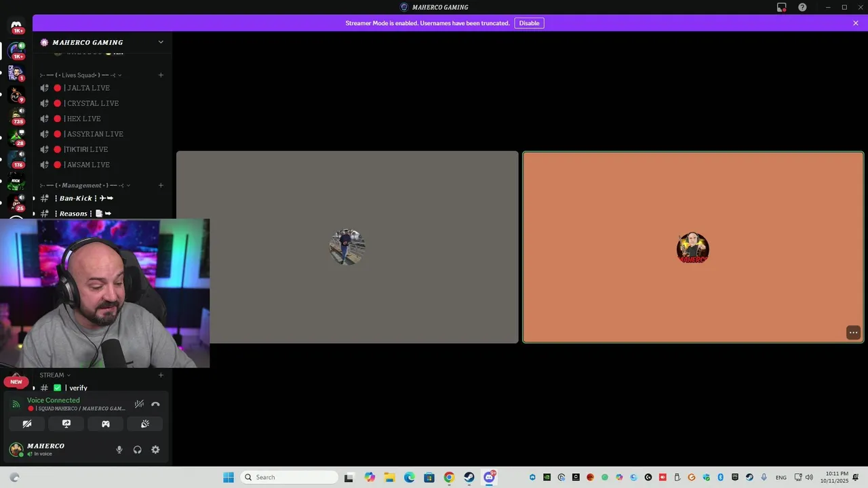Toggle microphone mute in user panel
Image resolution: width=868 pixels, height=488 pixels.
click(x=119, y=449)
